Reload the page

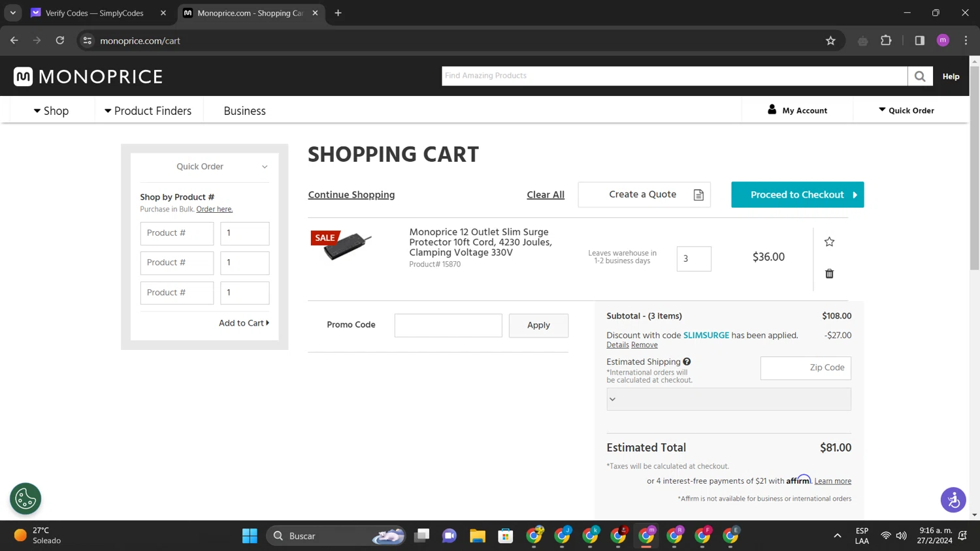[x=60, y=40]
